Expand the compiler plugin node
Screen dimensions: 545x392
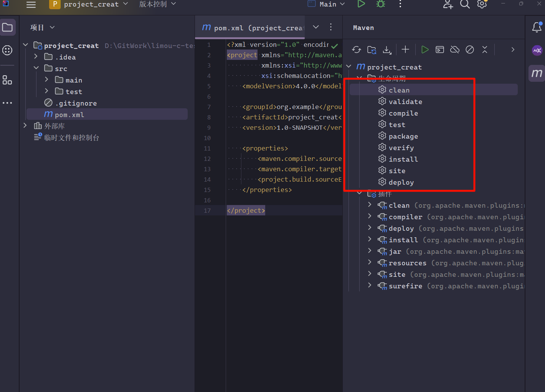pos(370,217)
